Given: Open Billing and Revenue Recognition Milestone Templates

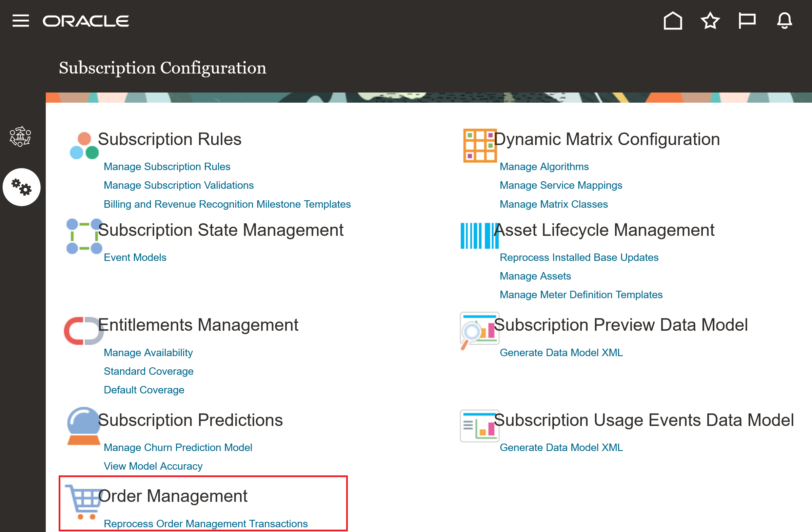Looking at the screenshot, I should tap(227, 204).
